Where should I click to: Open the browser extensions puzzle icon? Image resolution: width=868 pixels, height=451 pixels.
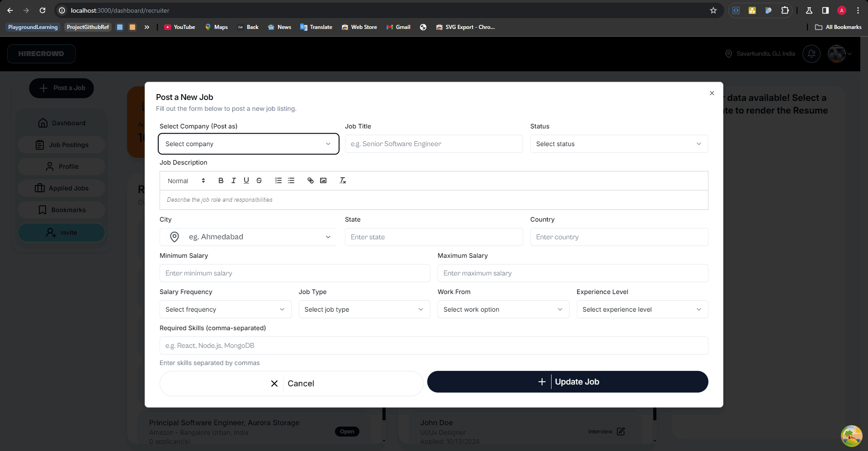click(x=785, y=10)
